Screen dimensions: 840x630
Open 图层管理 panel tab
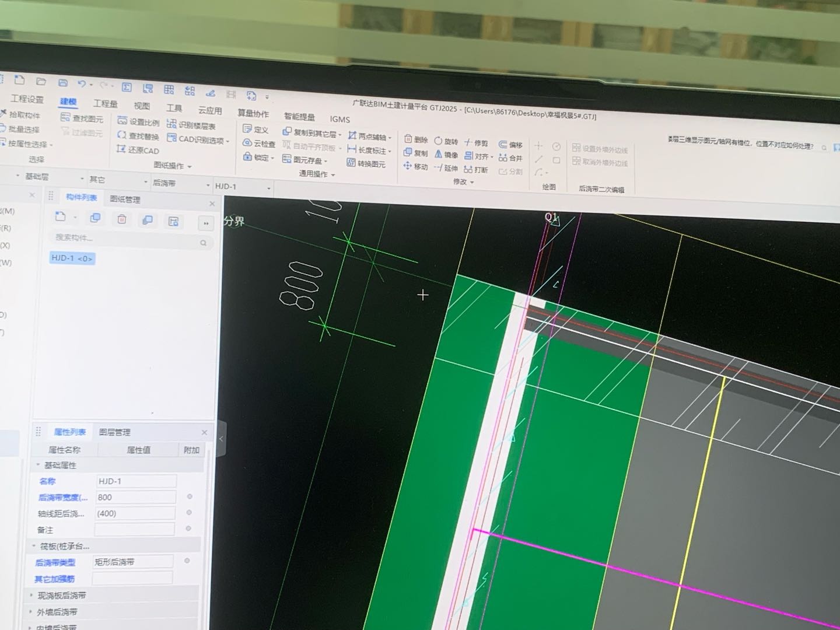coord(114,432)
